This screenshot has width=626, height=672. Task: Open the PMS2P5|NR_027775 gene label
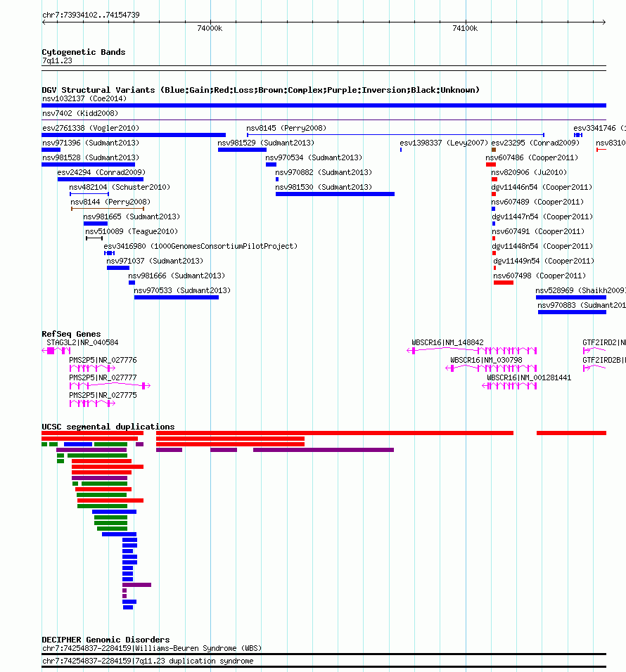click(x=103, y=396)
